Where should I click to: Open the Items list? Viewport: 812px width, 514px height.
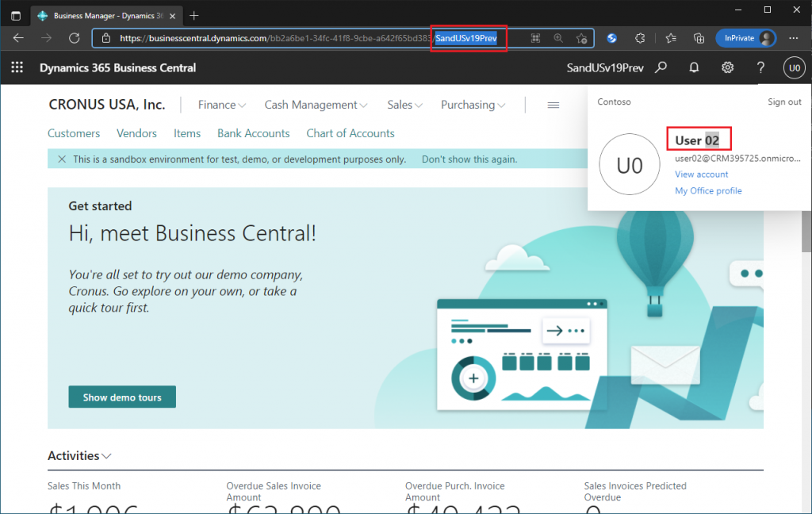click(187, 133)
